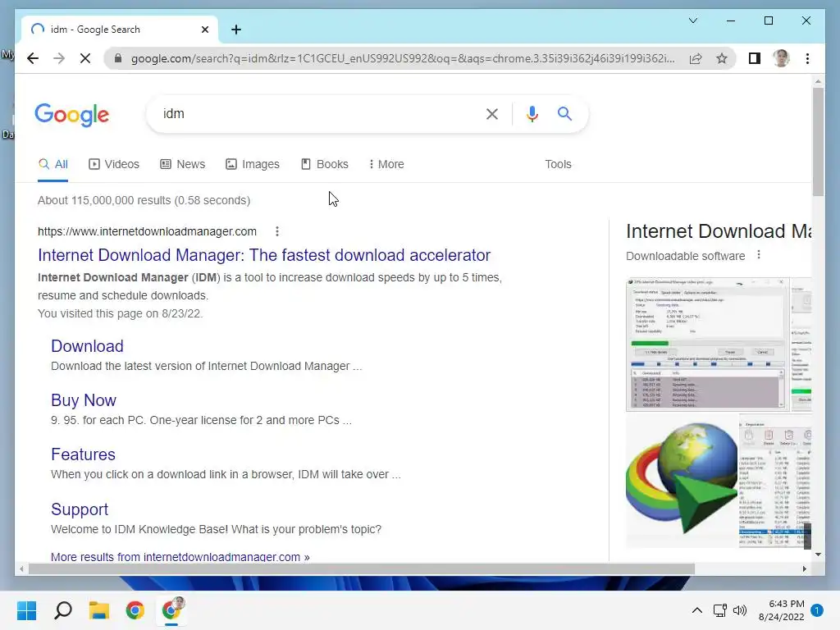This screenshot has width=840, height=630.
Task: Click the vertical page scrollbar
Action: [818, 142]
